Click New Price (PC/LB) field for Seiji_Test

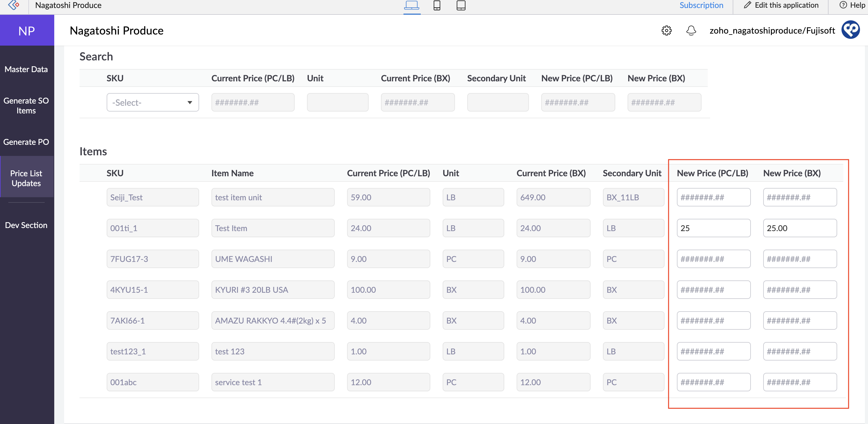pos(713,197)
